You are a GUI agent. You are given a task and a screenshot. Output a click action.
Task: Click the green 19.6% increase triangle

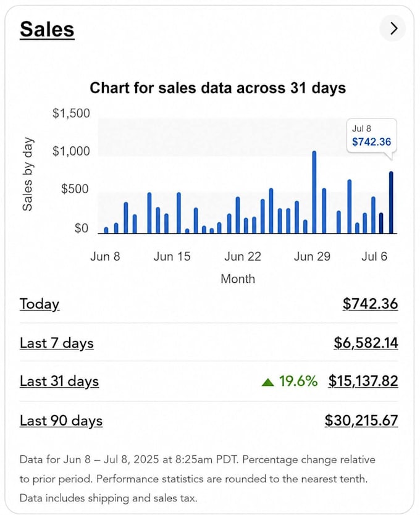pos(268,382)
